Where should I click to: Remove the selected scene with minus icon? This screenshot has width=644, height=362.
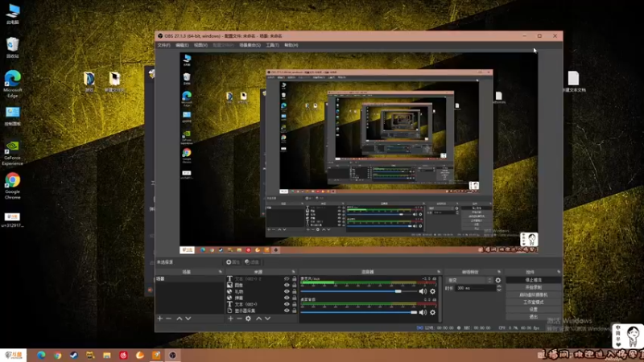click(x=169, y=319)
